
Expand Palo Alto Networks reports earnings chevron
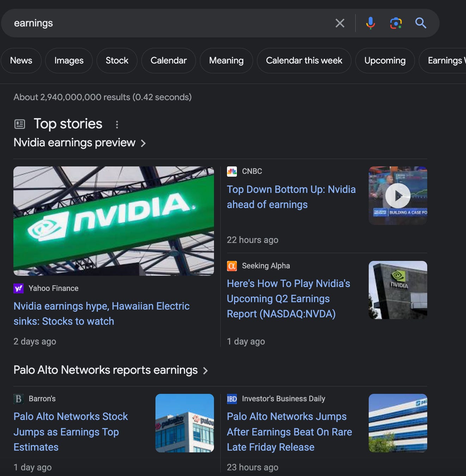(206, 371)
